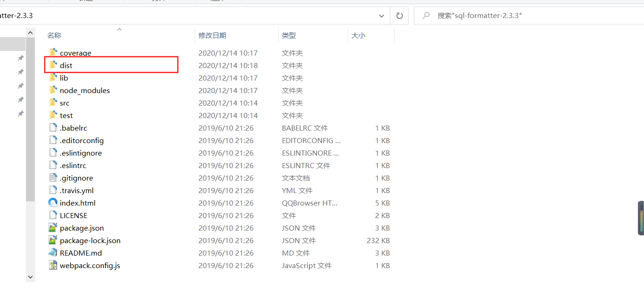Click the src folder icon
This screenshot has width=644, height=288.
click(53, 102)
